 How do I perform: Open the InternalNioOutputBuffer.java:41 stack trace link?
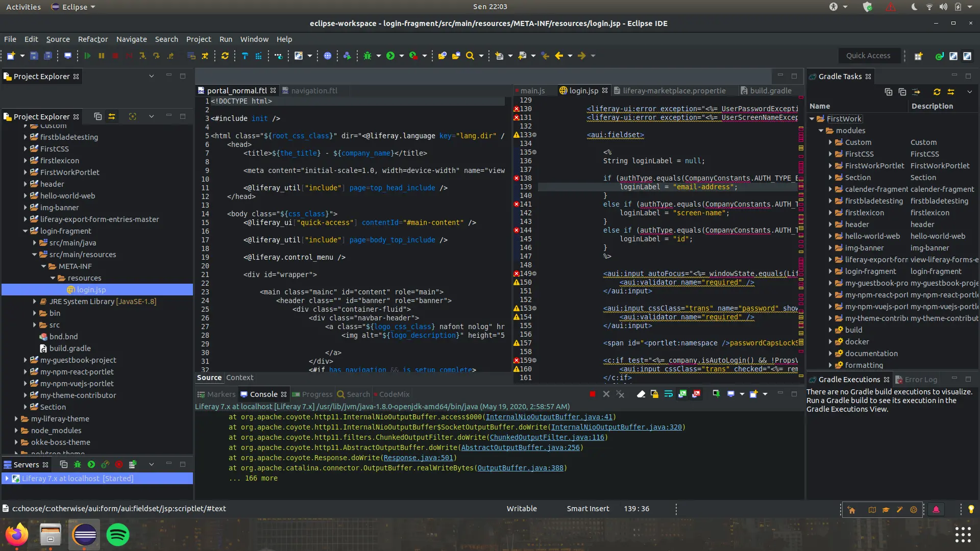click(x=549, y=417)
